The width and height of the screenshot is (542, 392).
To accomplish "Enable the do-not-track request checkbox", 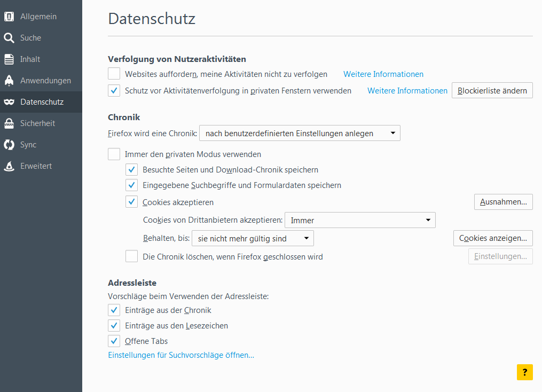I will coord(114,74).
